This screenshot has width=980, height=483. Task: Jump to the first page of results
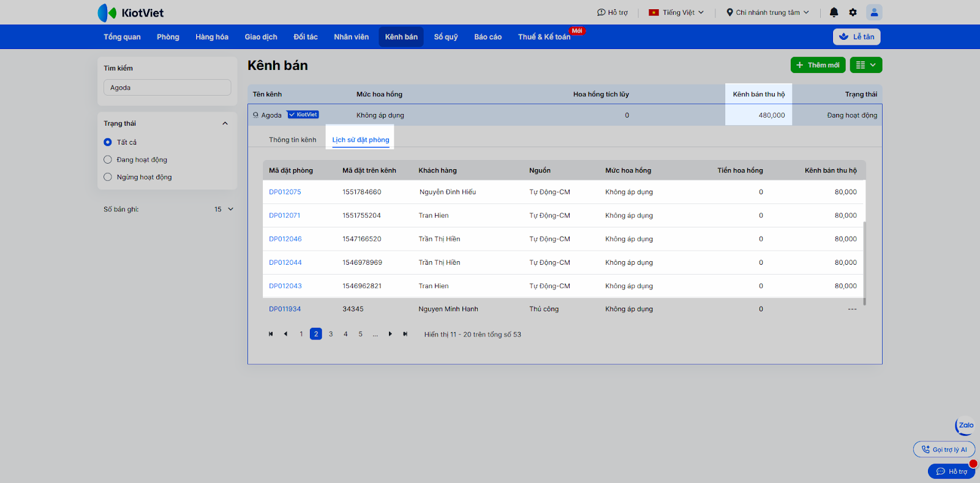click(x=271, y=334)
